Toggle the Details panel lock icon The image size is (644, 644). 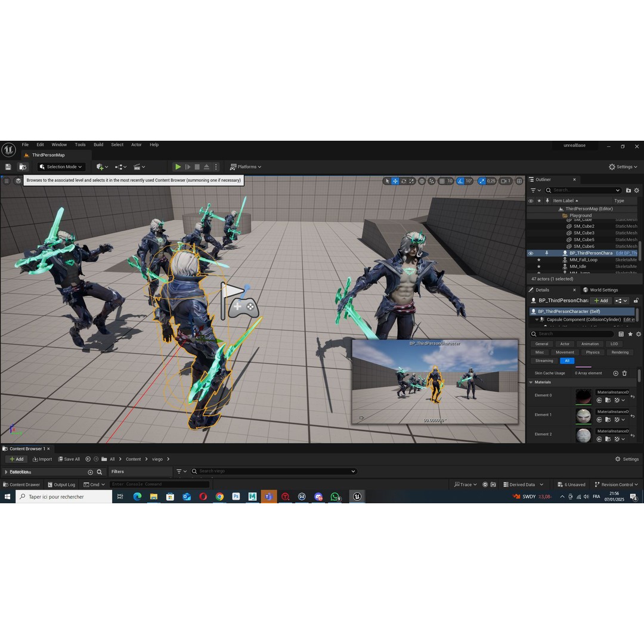click(636, 301)
